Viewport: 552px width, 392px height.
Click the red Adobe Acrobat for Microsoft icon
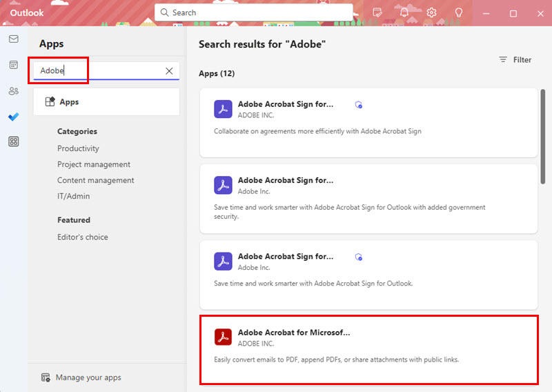point(223,337)
